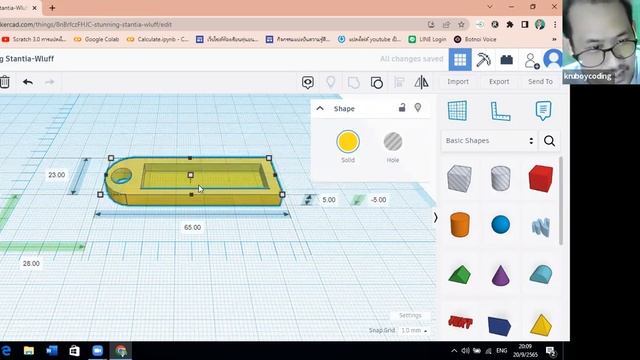
Task: Open Botnoi Voice bookmark
Action: (475, 39)
